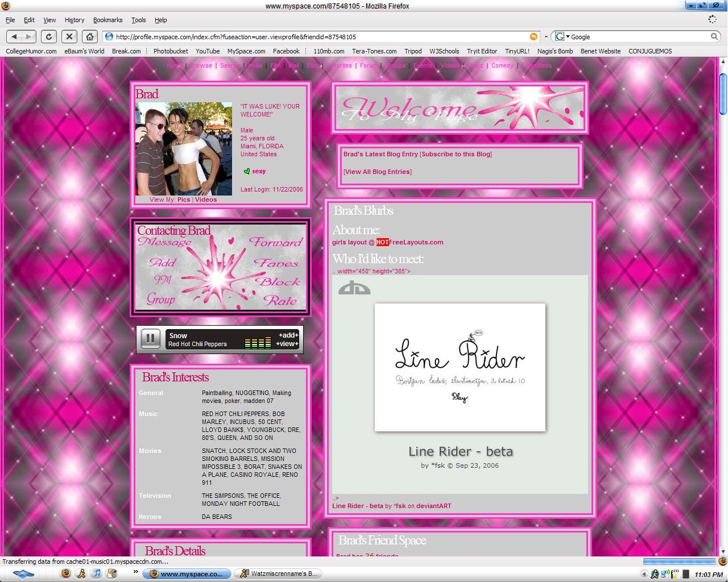This screenshot has width=728, height=582.
Task: Click the deviantART logo icon above Line Rider
Action: (354, 288)
